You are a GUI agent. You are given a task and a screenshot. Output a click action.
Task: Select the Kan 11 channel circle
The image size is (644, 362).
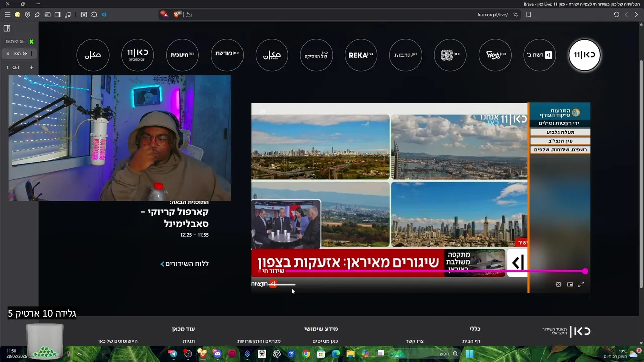[x=584, y=55]
